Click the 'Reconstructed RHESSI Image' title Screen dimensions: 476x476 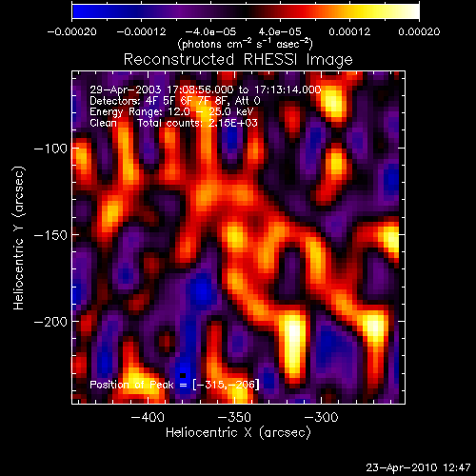tap(238, 60)
